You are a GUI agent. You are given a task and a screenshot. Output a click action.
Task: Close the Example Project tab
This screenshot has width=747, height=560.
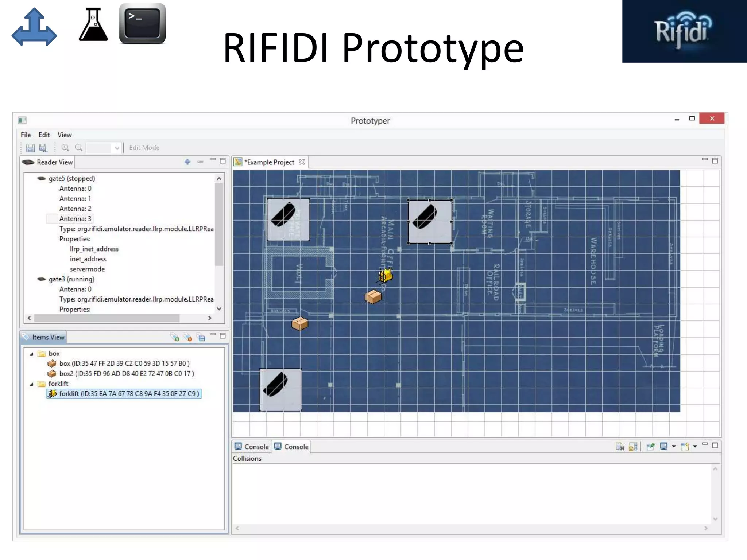coord(301,162)
